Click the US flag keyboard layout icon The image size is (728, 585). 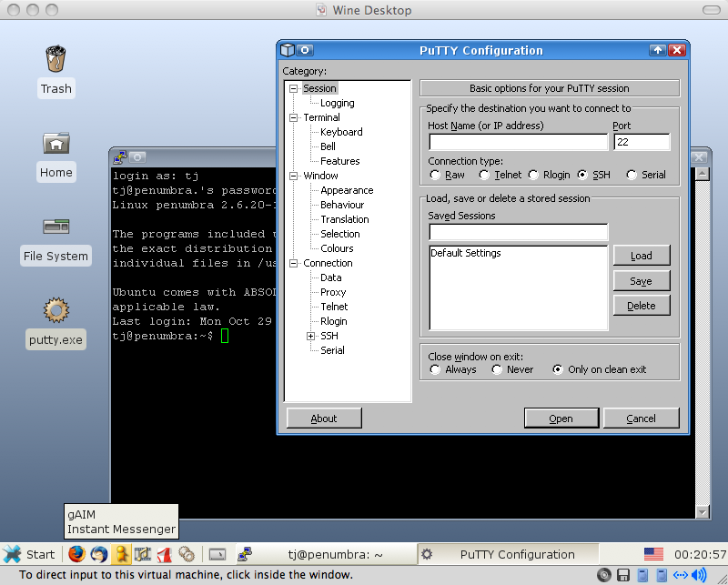(653, 554)
